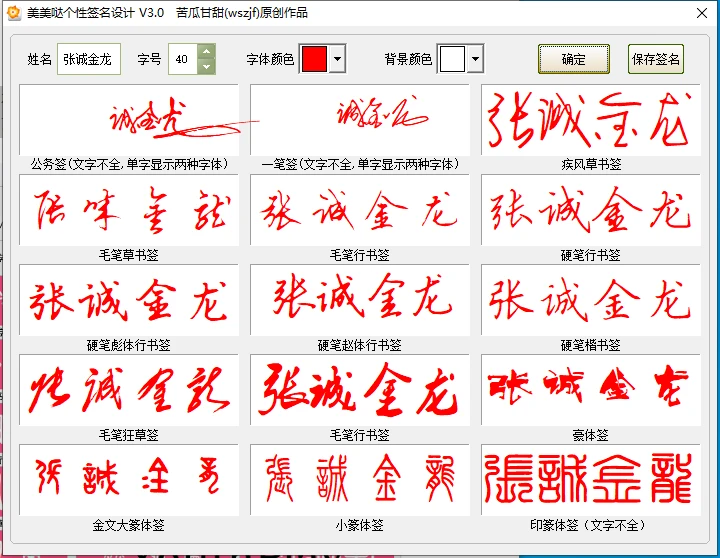This screenshot has height=558, width=720.
Task: Click the red 字体颜色 color swatch
Action: coord(313,59)
